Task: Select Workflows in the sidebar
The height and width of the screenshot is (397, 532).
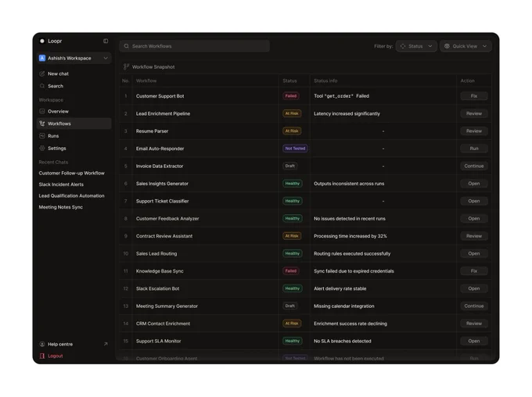Action: pyautogui.click(x=74, y=123)
